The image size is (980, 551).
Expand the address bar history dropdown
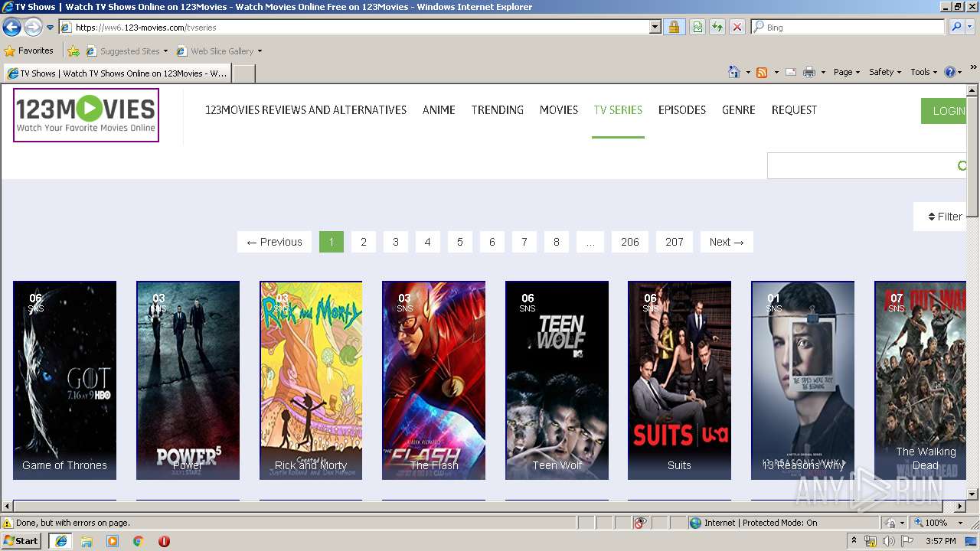(655, 28)
